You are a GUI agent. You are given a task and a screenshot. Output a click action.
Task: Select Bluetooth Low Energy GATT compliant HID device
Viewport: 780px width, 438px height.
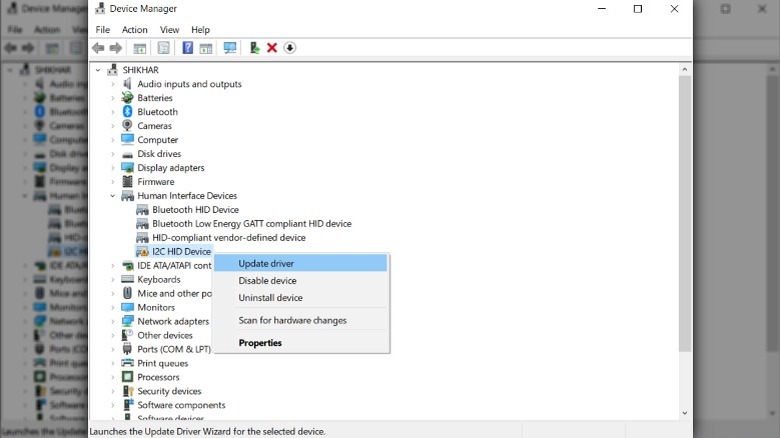click(x=252, y=223)
